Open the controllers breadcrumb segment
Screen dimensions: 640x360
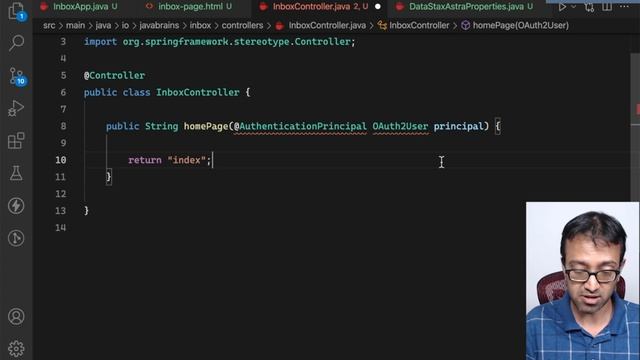242,25
